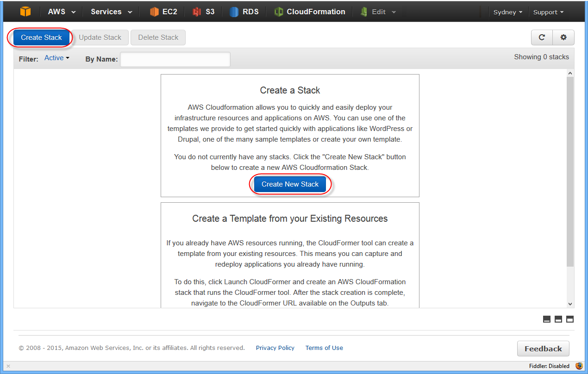Open the AWS dropdown menu
The width and height of the screenshot is (588, 374).
pos(62,12)
